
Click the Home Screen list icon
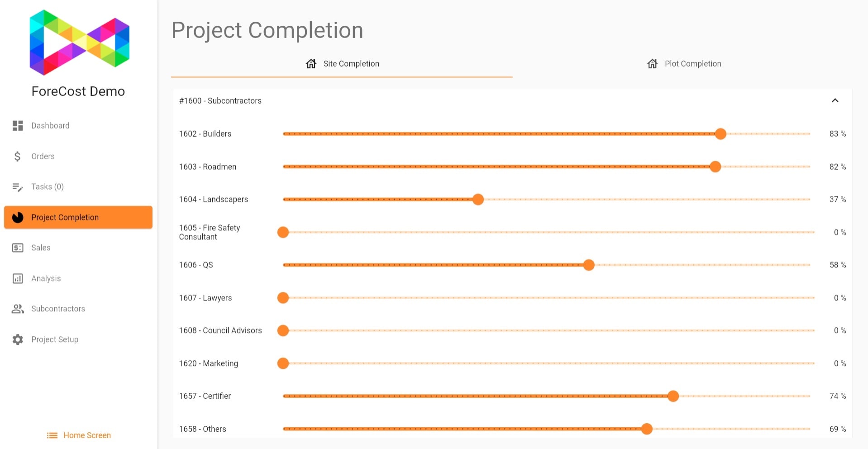52,435
